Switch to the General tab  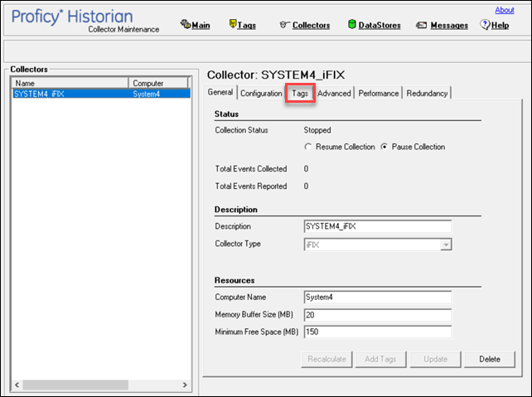pyautogui.click(x=220, y=92)
